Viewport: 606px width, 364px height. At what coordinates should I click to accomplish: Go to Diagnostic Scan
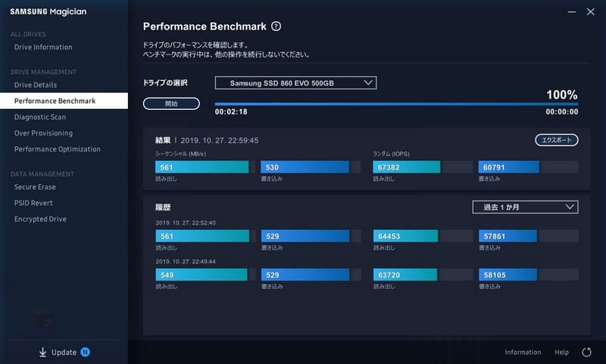click(x=40, y=117)
